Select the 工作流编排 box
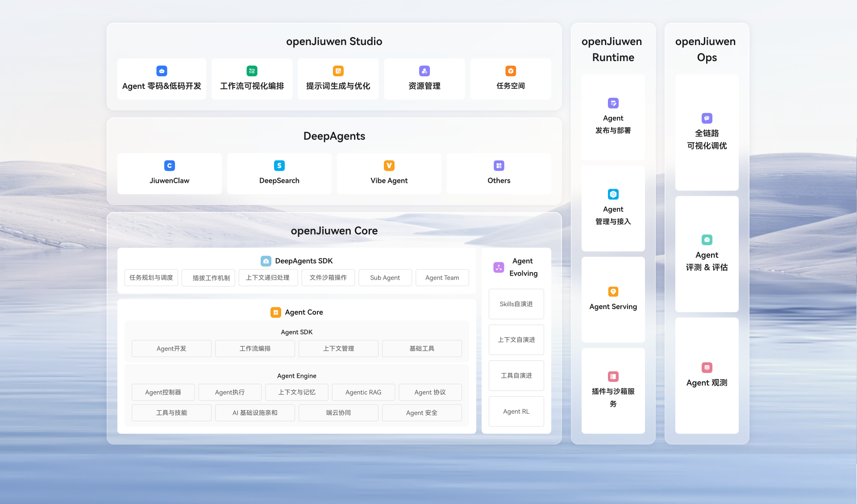 click(x=255, y=348)
